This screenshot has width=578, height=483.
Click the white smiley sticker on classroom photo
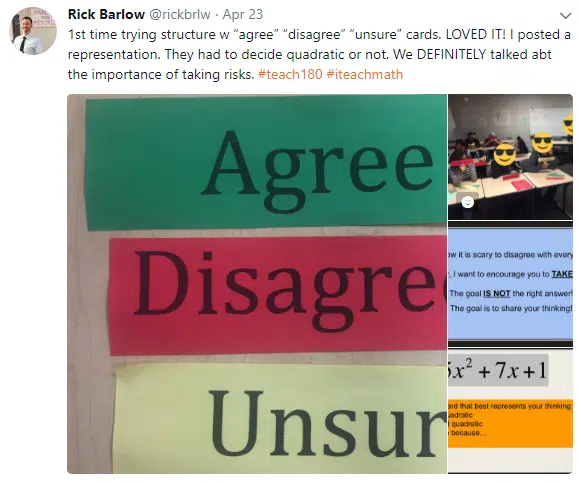467,202
